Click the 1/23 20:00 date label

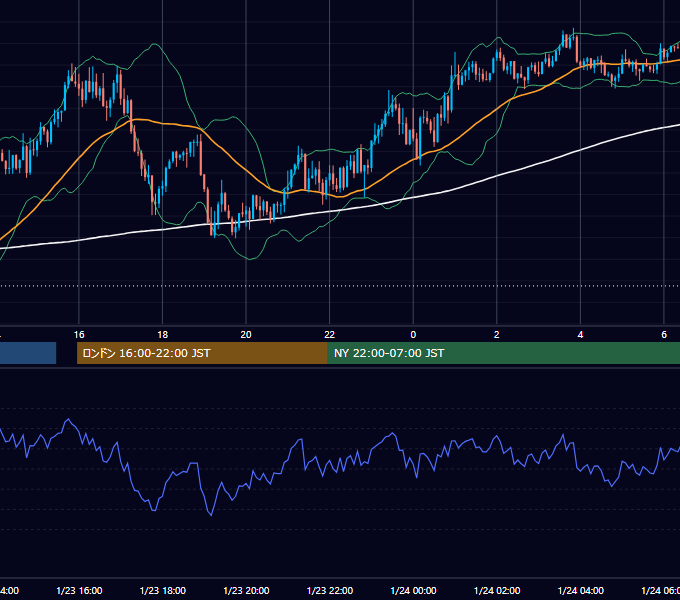[246, 590]
